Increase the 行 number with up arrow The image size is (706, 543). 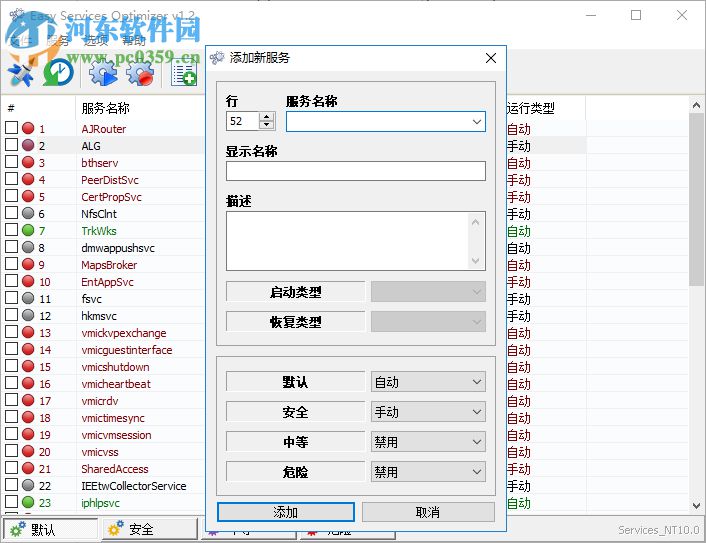[267, 117]
